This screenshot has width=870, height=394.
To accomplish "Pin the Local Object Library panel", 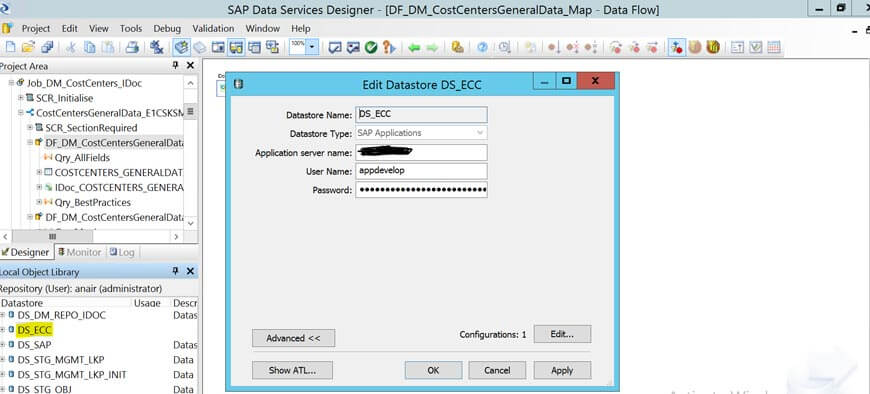I will tap(175, 271).
